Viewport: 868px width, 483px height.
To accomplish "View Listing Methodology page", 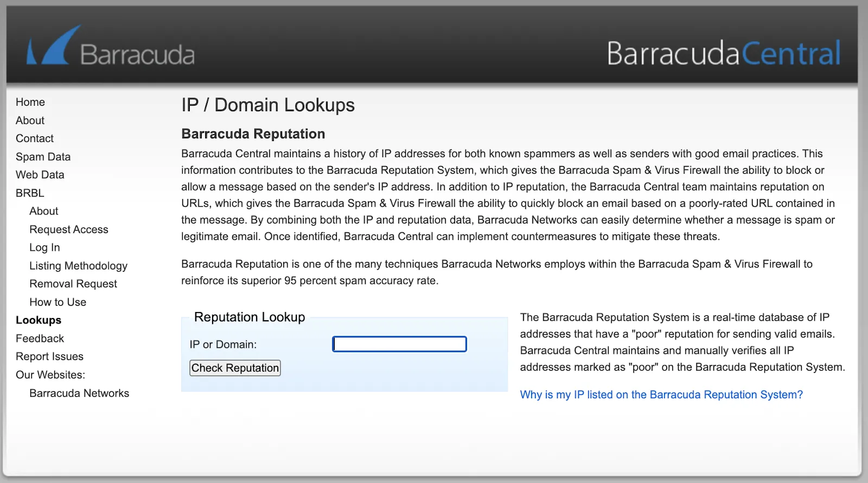I will [79, 266].
